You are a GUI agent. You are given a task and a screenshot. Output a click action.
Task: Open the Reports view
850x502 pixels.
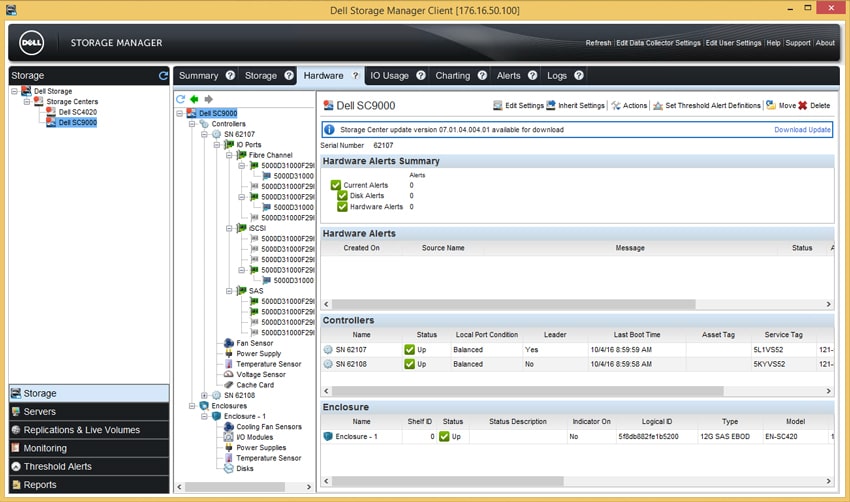(x=89, y=485)
